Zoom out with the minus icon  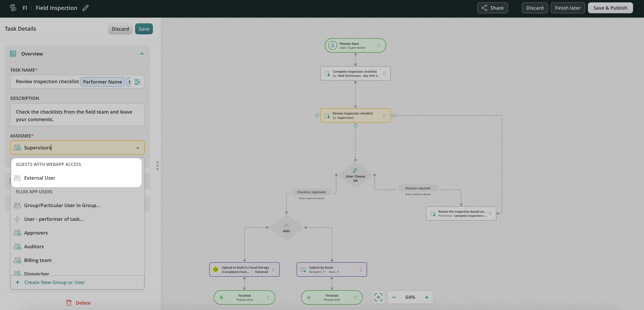[394, 297]
